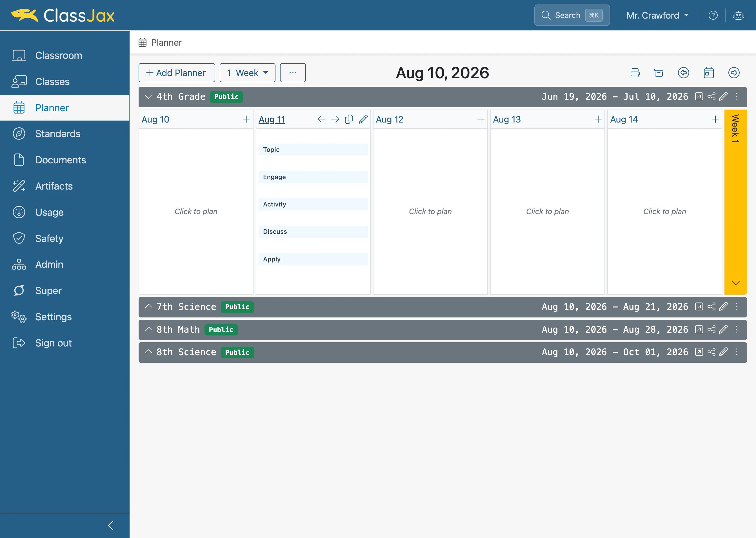756x538 pixels.
Task: Open 4th Grade more options menu
Action: coord(737,96)
